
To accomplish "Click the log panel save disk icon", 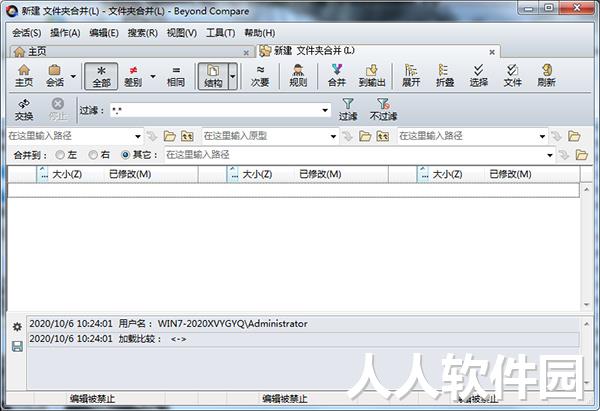I will 17,347.
